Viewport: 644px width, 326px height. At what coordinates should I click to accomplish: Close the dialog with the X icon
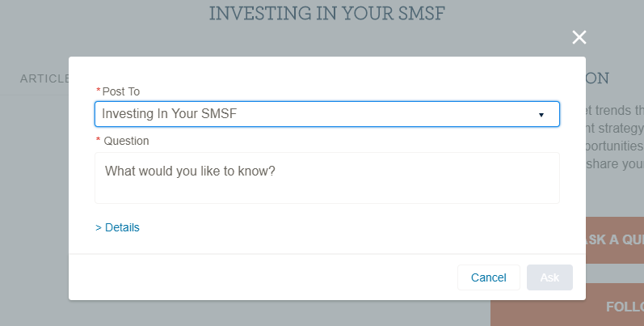tap(579, 37)
